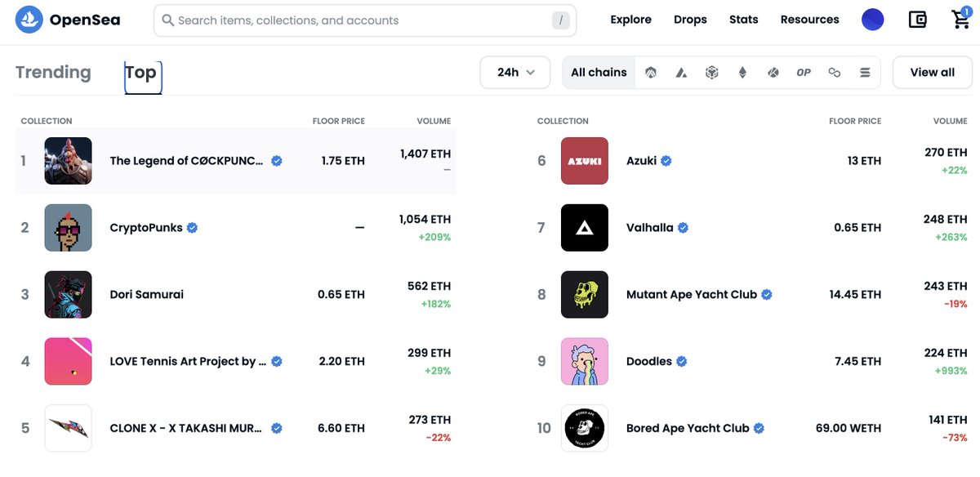Open the Resources menu
This screenshot has width=980, height=477.
pos(809,20)
